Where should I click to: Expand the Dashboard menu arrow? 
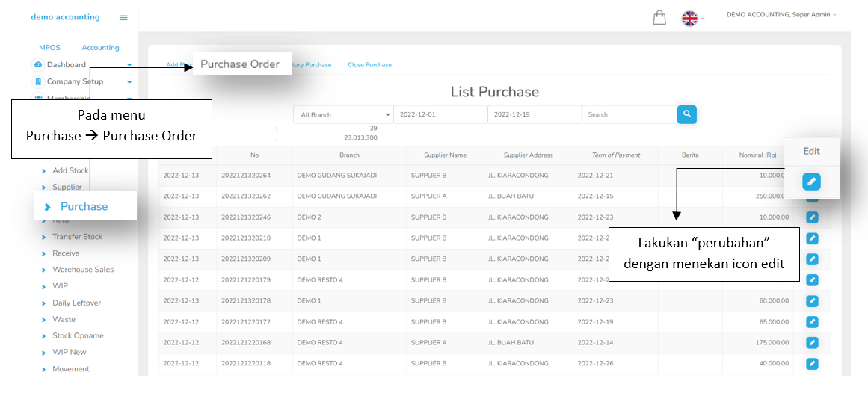coord(129,66)
